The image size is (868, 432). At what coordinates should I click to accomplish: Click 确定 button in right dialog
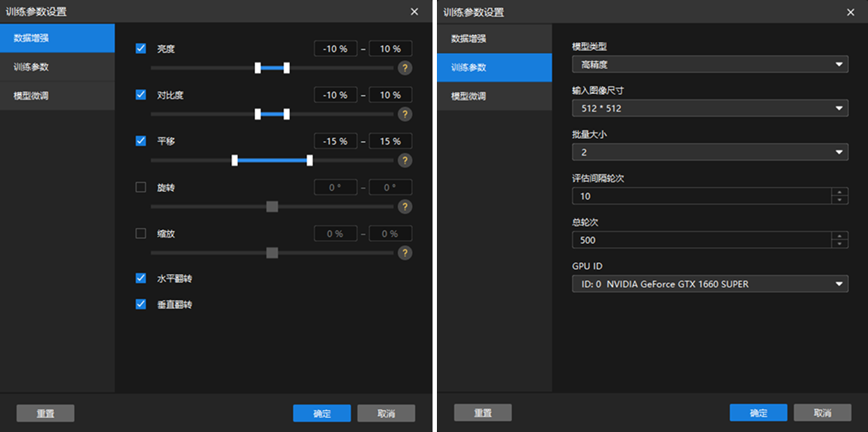(x=758, y=412)
